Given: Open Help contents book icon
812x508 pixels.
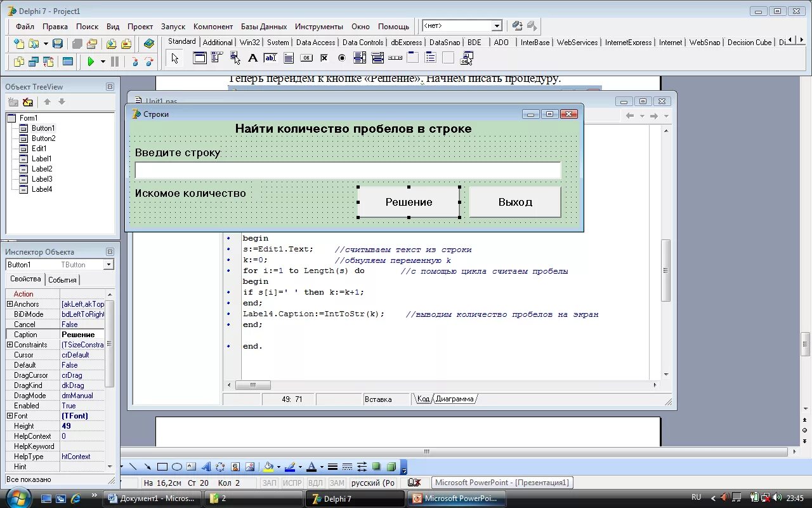Looking at the screenshot, I should tap(149, 43).
